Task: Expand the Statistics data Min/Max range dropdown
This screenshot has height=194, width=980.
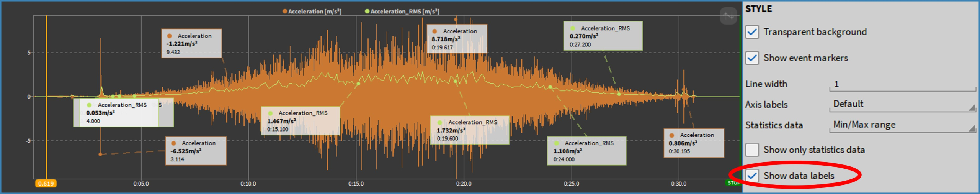Action: click(902, 125)
